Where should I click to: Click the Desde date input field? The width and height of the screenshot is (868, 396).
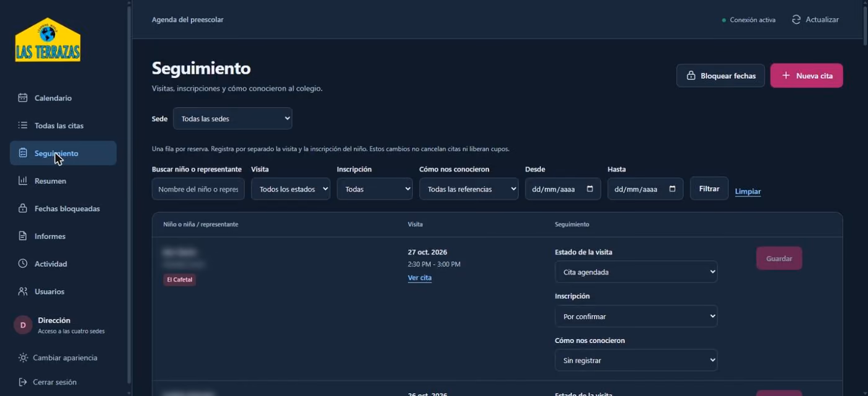tap(563, 189)
